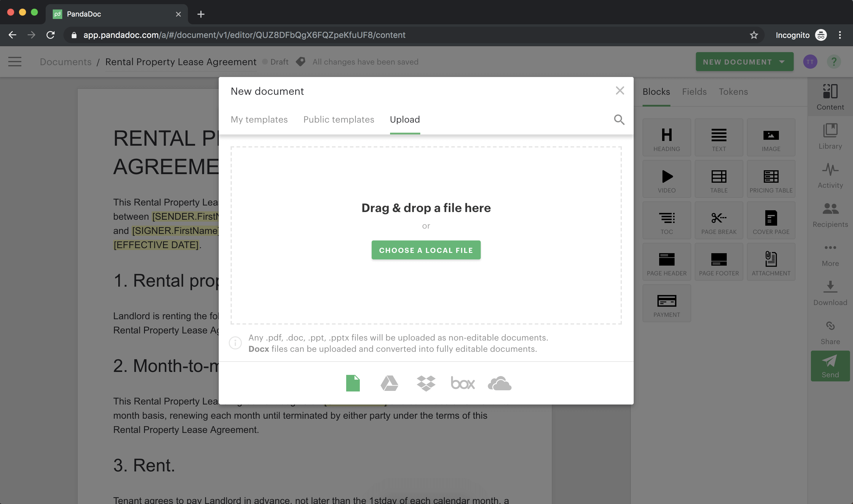Switch to the Public templates tab
Image resolution: width=853 pixels, height=504 pixels.
pos(338,120)
